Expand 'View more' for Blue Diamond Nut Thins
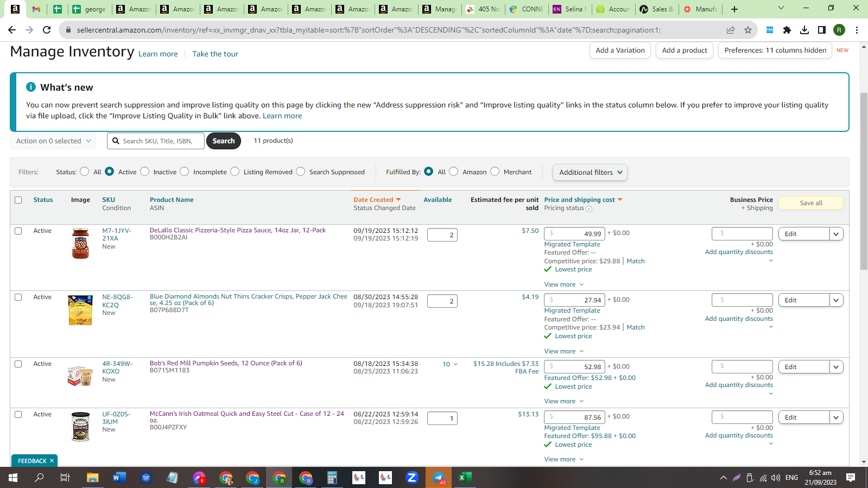The image size is (868, 488). coord(564,351)
